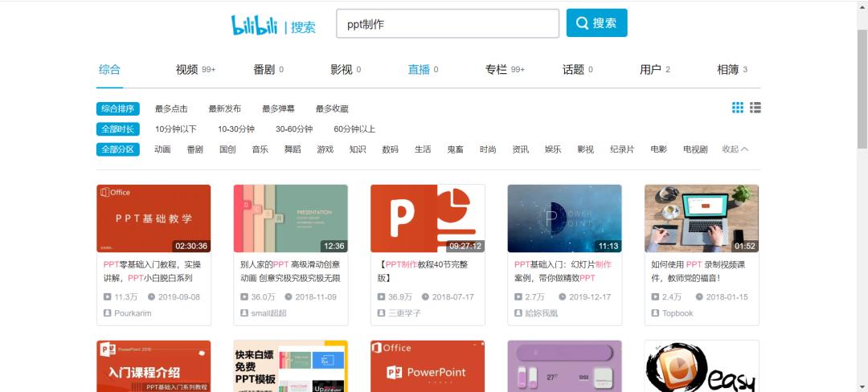
Task: Filter by 娱乐 category
Action: point(553,149)
